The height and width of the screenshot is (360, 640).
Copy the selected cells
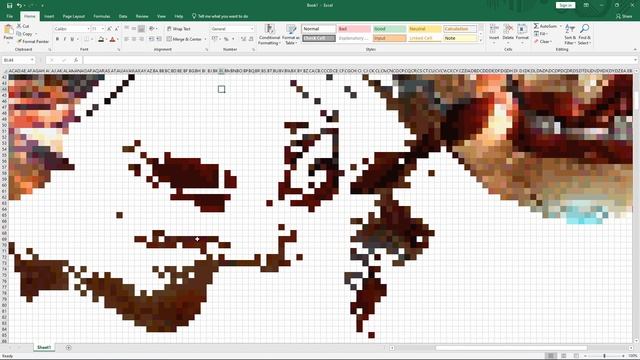pos(25,33)
